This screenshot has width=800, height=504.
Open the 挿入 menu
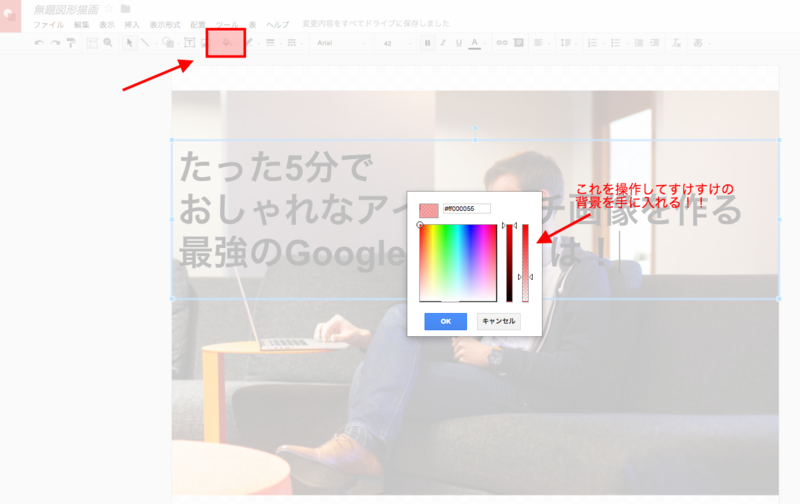(132, 24)
